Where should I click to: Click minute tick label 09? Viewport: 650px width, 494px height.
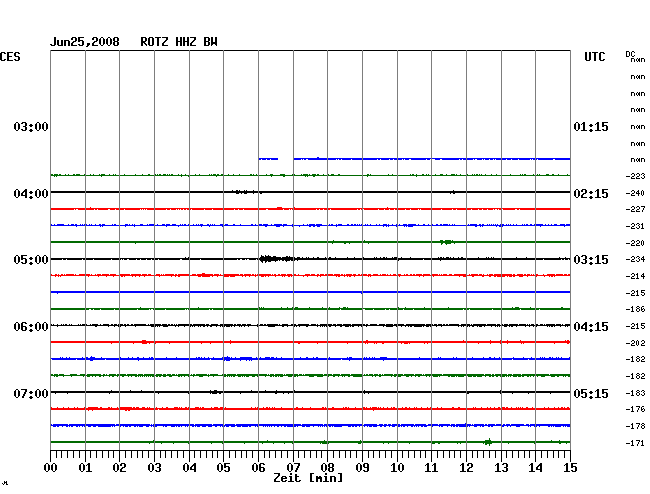click(362, 468)
